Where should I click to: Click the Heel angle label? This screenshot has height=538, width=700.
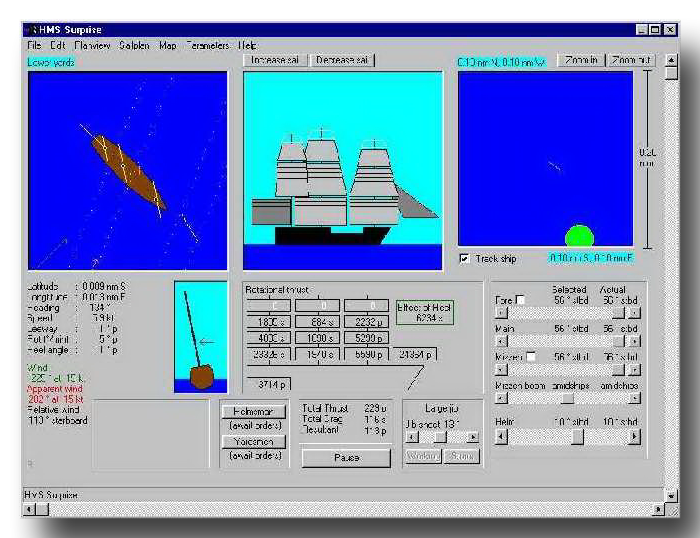click(48, 350)
